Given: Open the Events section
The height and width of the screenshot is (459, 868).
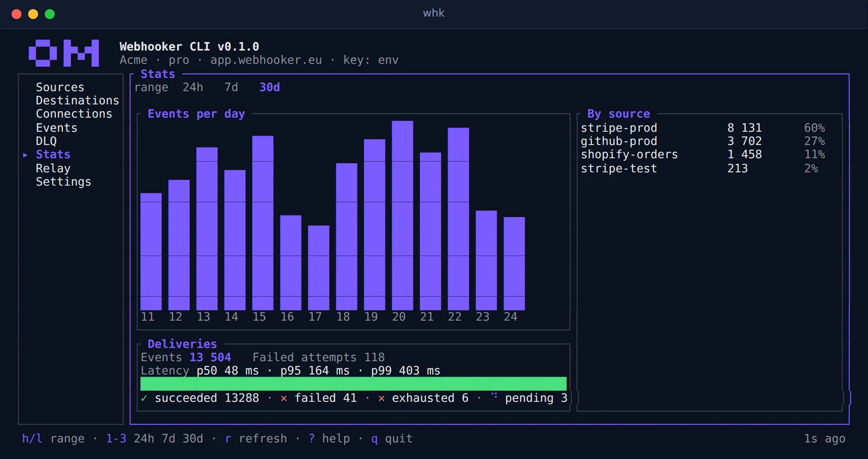Looking at the screenshot, I should tap(57, 128).
